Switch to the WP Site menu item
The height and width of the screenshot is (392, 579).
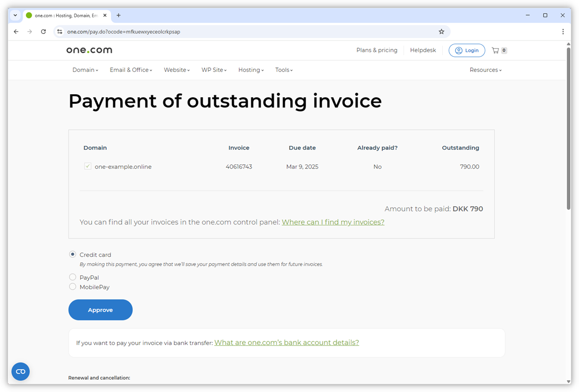[213, 70]
